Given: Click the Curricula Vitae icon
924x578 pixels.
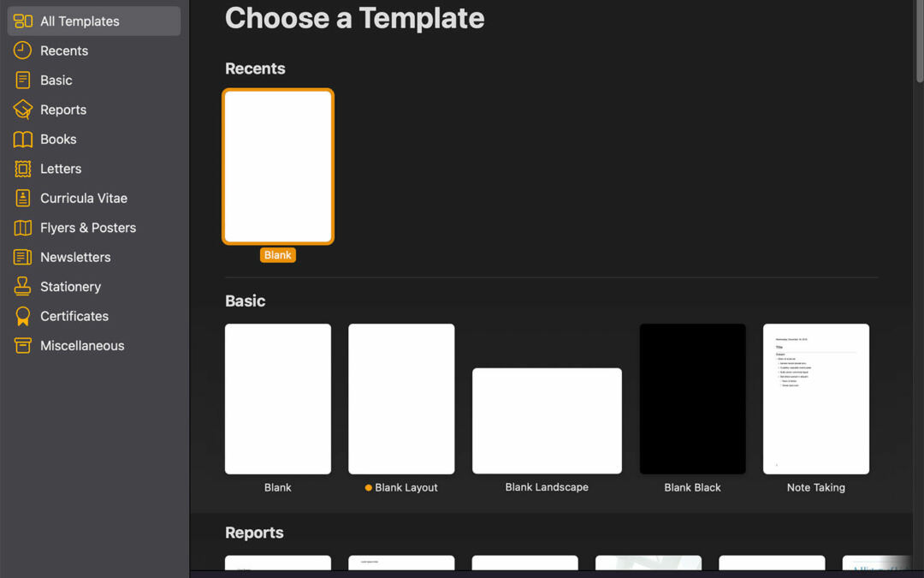Looking at the screenshot, I should click(23, 199).
